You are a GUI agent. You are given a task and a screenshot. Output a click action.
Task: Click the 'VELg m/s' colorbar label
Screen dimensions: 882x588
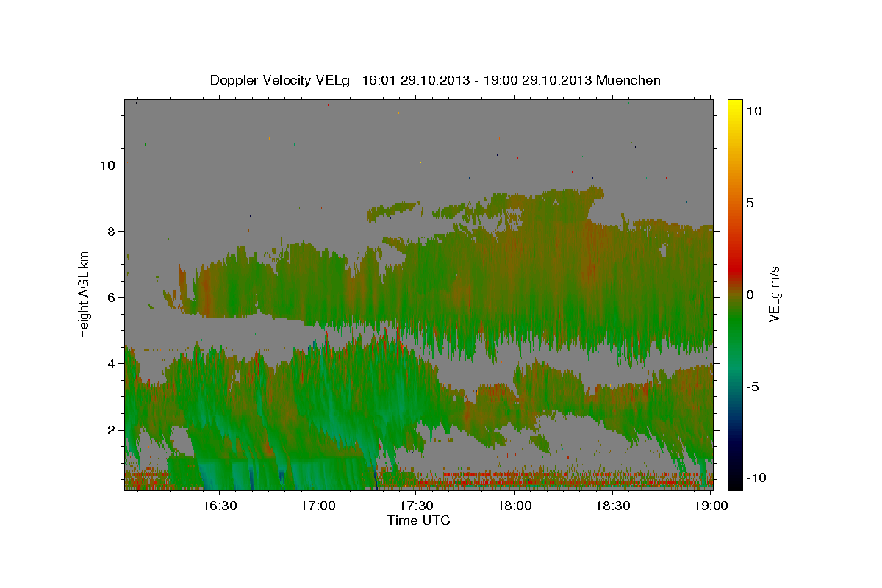click(774, 294)
